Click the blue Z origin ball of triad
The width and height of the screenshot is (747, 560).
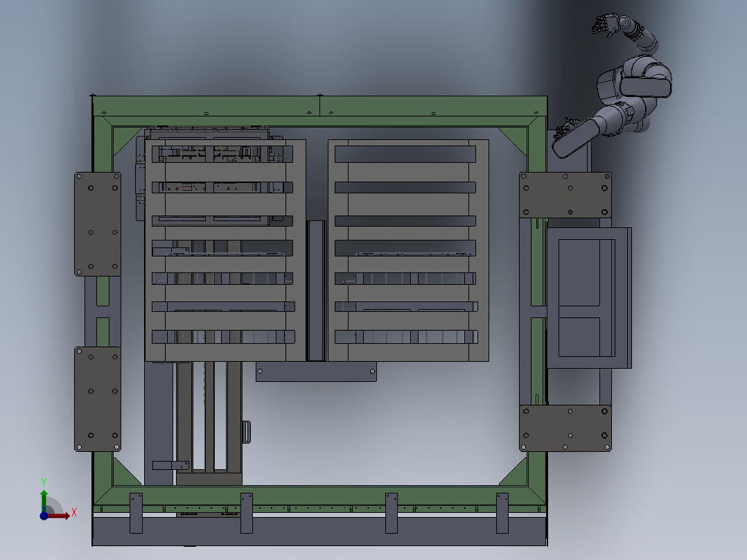[x=44, y=516]
